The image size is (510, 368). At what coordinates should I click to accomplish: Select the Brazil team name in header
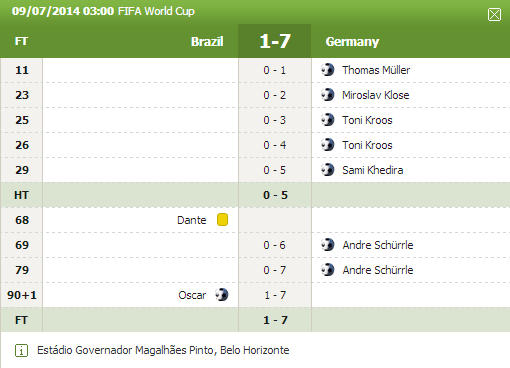(x=207, y=42)
